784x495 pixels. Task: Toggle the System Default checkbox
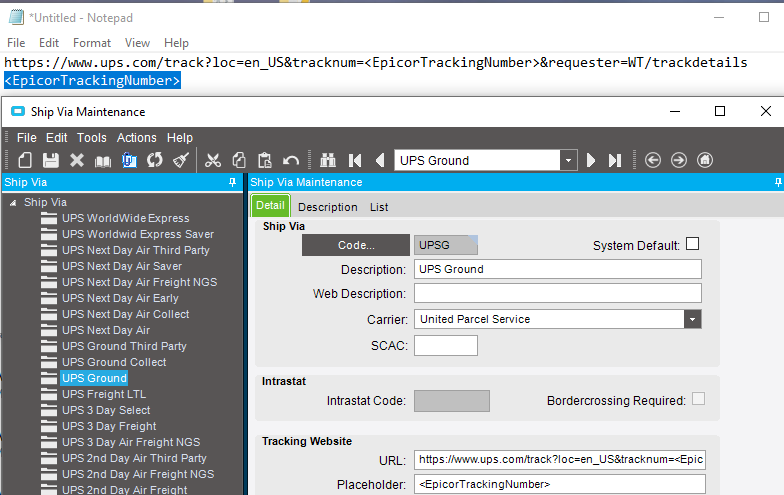point(692,244)
